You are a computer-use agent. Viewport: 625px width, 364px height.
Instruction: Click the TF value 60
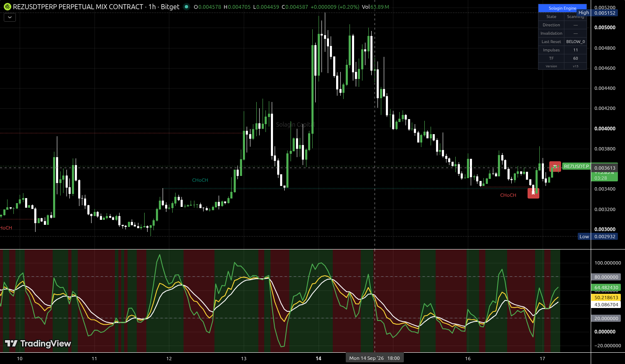[575, 59]
